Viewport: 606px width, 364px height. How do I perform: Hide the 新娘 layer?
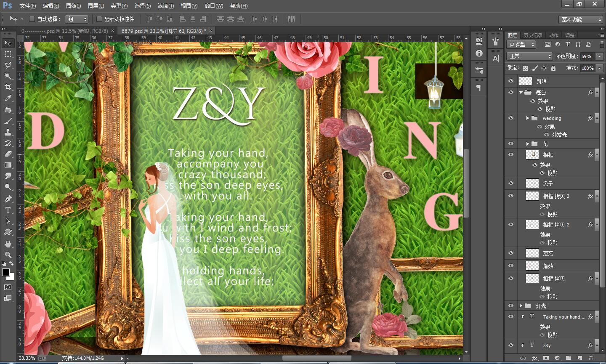(x=511, y=81)
